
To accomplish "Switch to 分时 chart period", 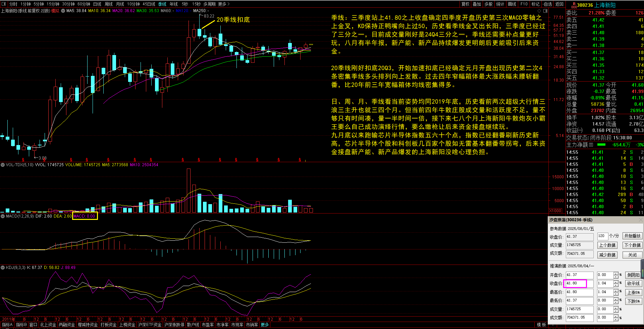I will pos(13,4).
